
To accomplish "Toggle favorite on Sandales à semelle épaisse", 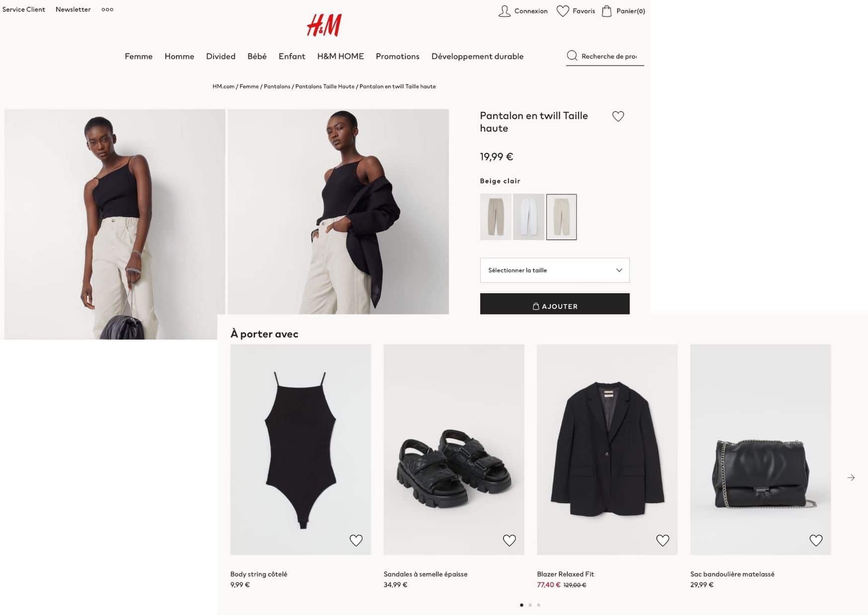I will [x=509, y=540].
